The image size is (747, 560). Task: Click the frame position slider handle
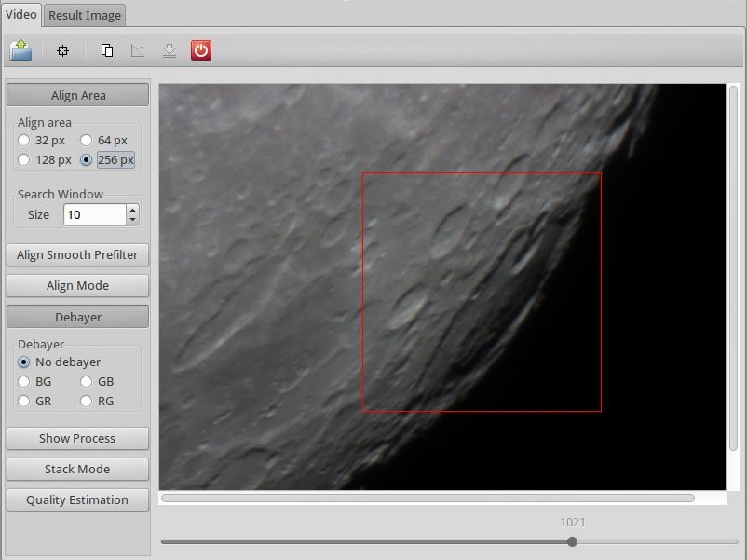pos(572,541)
